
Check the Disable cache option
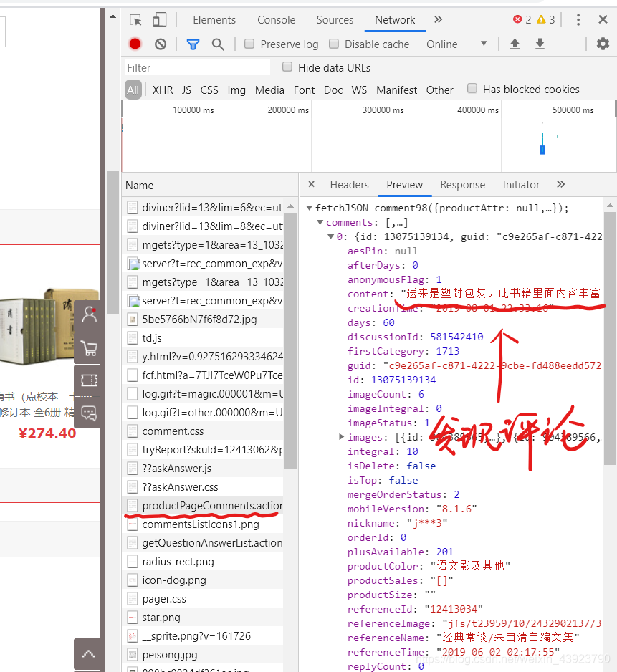334,44
